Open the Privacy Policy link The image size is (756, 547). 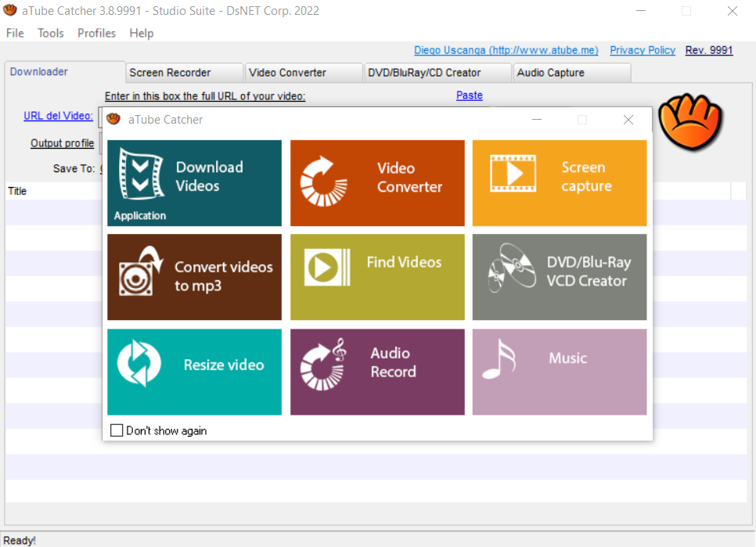pyautogui.click(x=643, y=50)
